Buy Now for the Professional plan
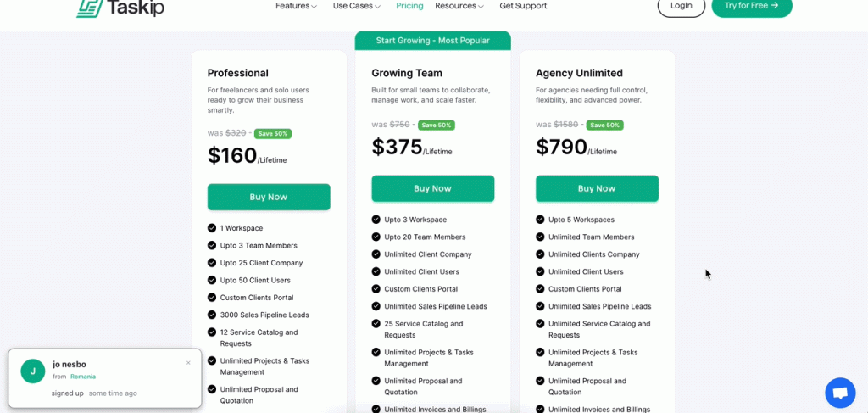 (269, 197)
